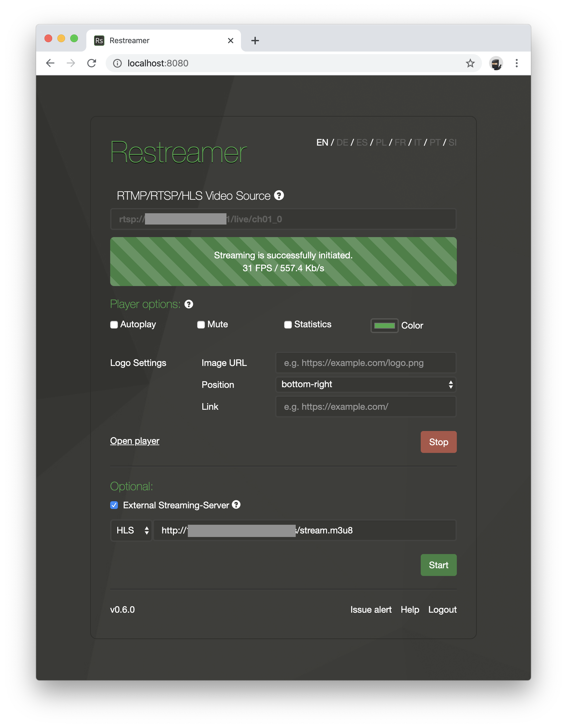Click the site information icon in address bar
Viewport: 567px width, 728px height.
click(117, 63)
